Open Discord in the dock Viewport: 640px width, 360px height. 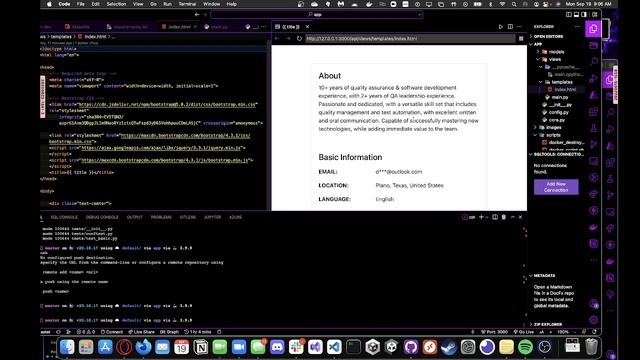coord(277,347)
